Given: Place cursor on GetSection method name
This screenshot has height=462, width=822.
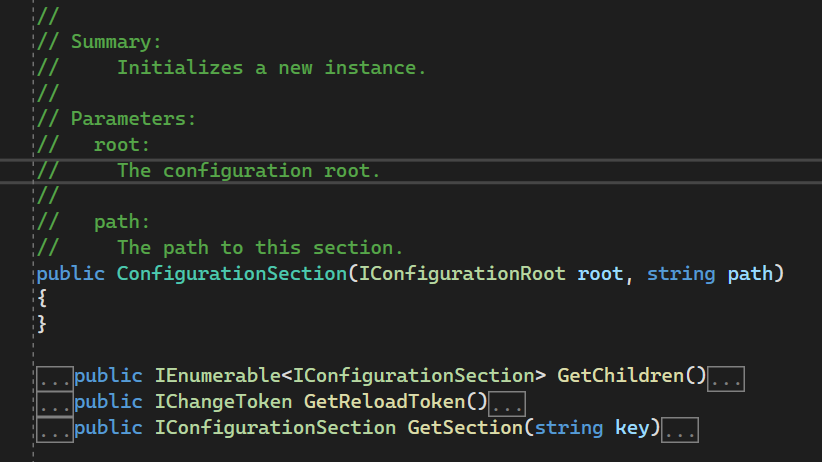Looking at the screenshot, I should 464,429.
